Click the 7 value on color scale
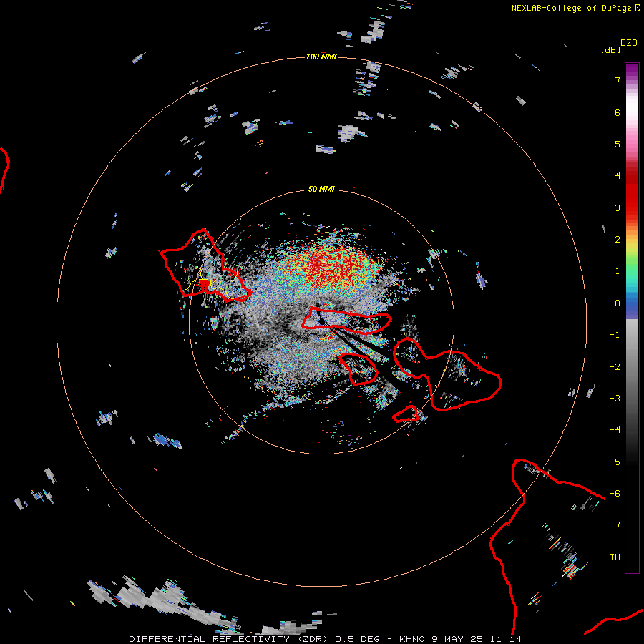Image resolution: width=644 pixels, height=644 pixels. pyautogui.click(x=618, y=80)
